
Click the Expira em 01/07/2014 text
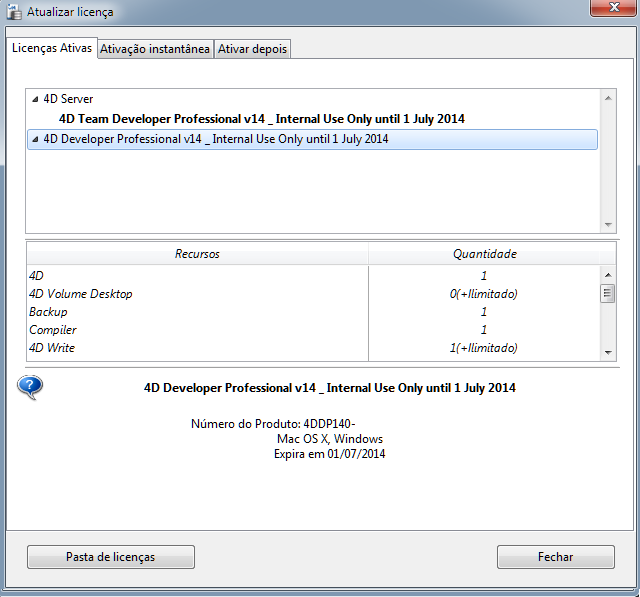(329, 454)
